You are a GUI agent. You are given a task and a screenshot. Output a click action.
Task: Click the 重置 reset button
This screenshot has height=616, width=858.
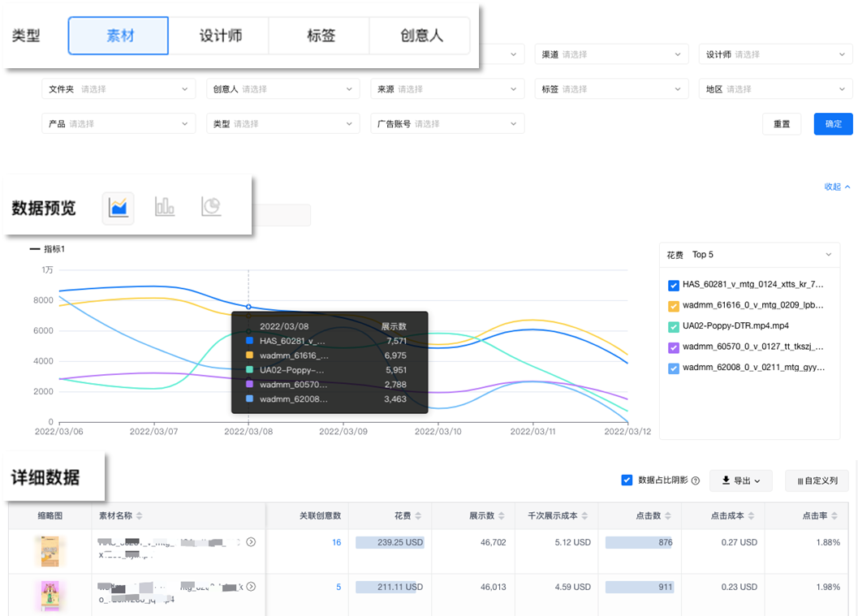(781, 124)
